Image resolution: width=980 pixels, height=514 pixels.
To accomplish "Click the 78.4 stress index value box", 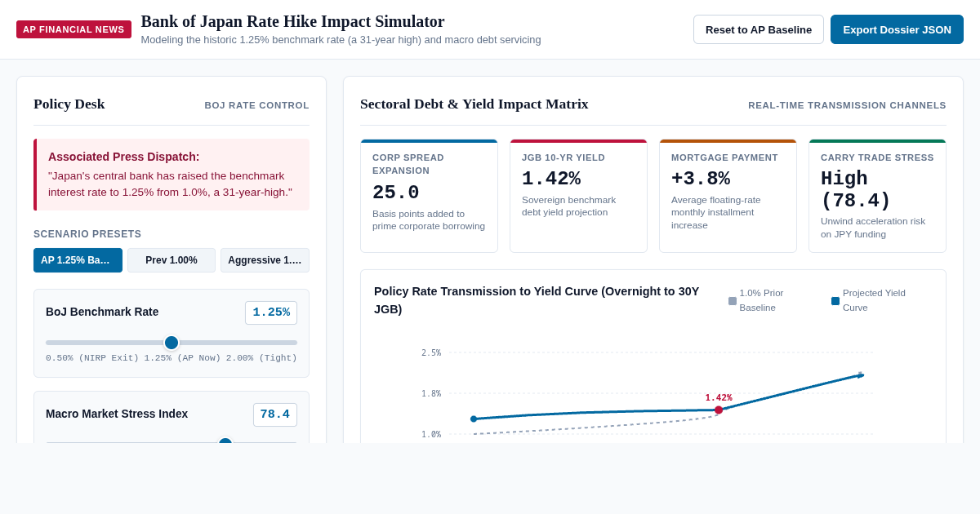I will [275, 414].
